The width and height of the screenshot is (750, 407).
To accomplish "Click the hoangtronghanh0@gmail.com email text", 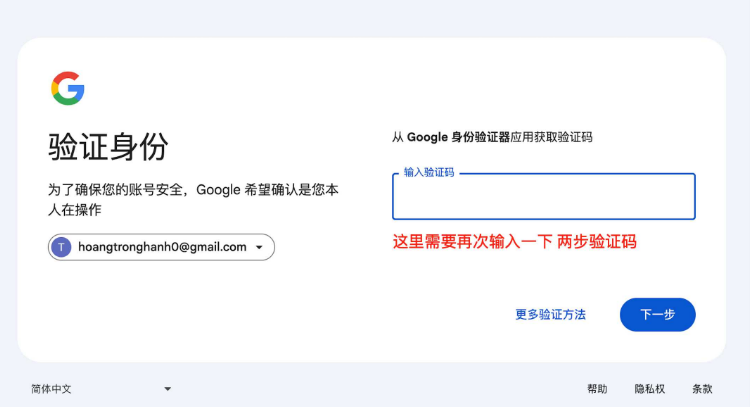I will point(162,247).
